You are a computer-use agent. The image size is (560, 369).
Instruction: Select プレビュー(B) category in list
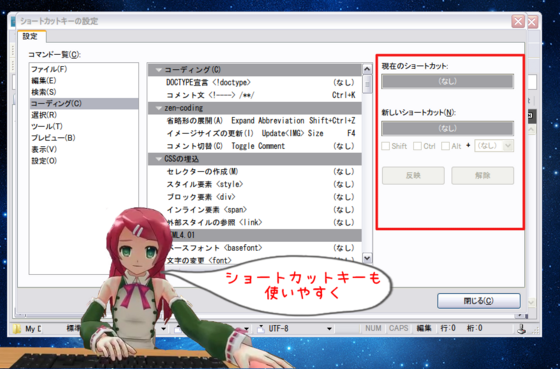(53, 138)
